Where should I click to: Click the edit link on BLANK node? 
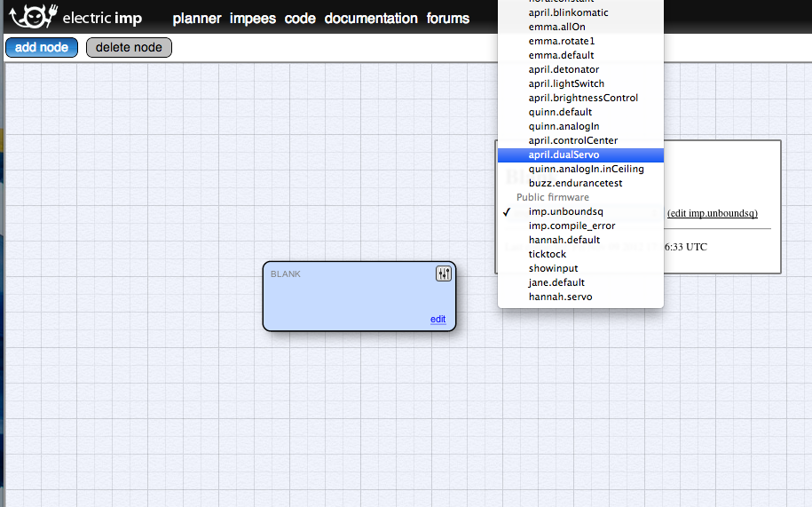438,319
